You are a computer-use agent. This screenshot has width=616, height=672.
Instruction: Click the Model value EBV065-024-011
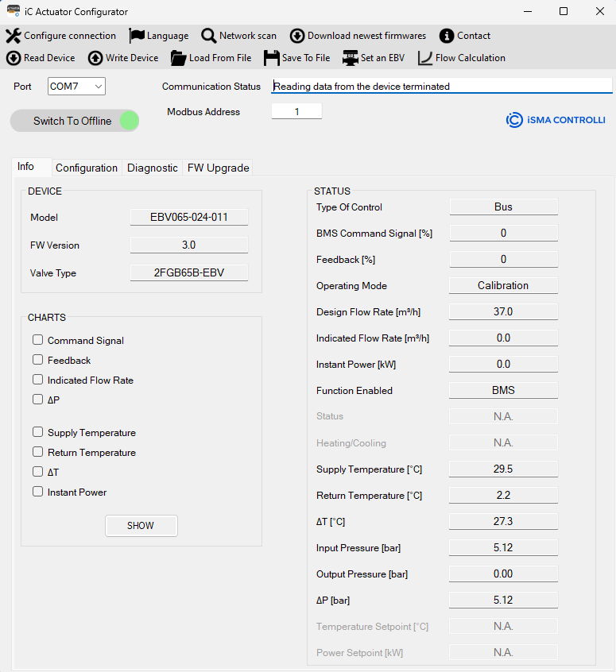click(x=189, y=218)
